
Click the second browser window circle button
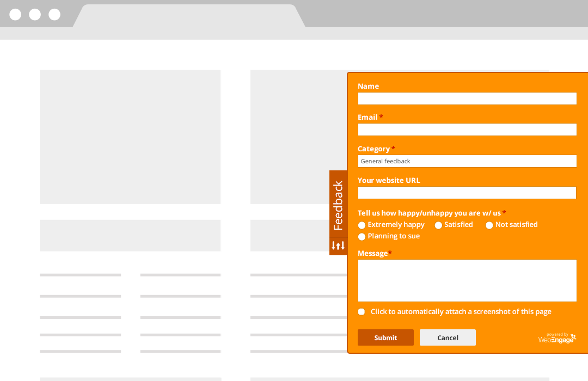tap(35, 14)
